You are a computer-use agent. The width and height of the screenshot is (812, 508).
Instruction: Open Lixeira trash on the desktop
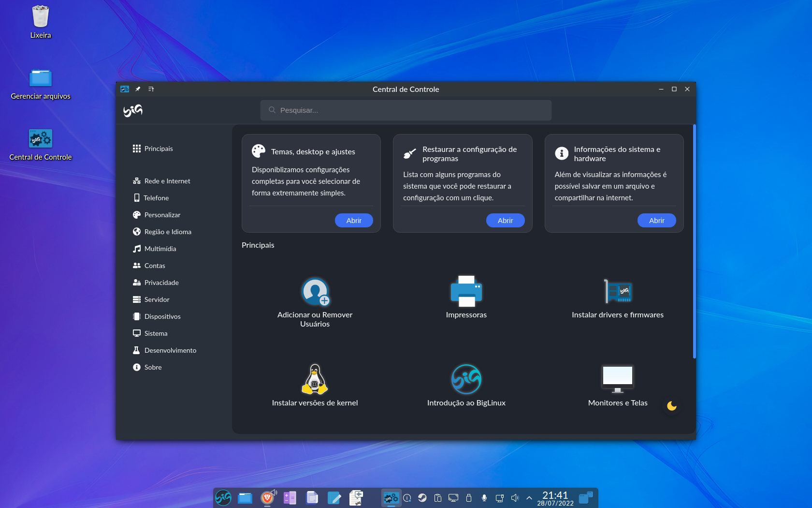click(x=41, y=22)
